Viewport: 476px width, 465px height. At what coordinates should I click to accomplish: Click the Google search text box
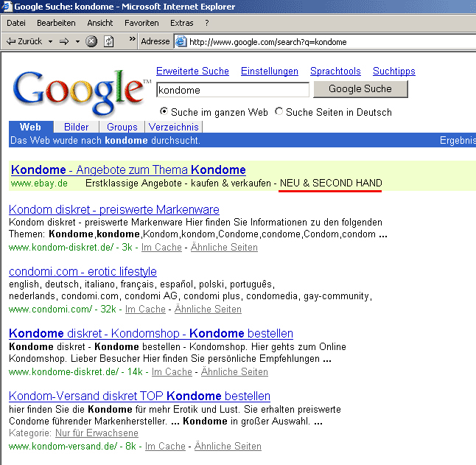pyautogui.click(x=233, y=90)
